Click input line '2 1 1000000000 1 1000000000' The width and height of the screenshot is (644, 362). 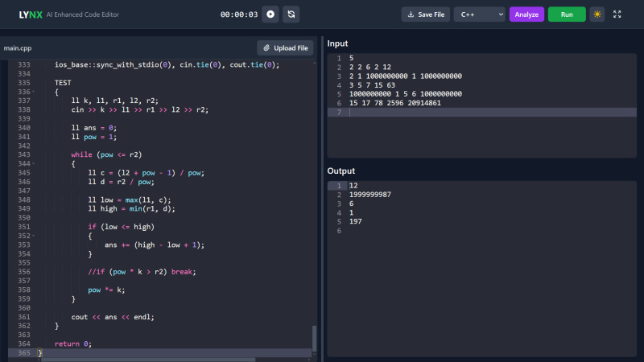coord(406,76)
